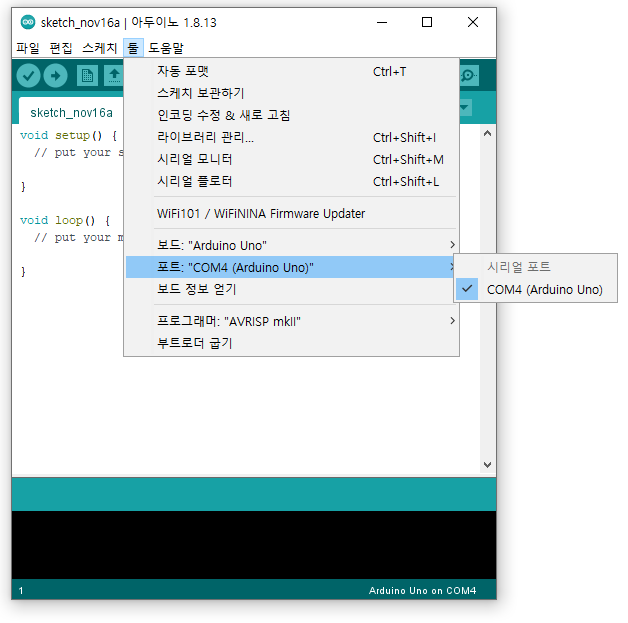Click the line number 1 in status bar

pyautogui.click(x=21, y=590)
